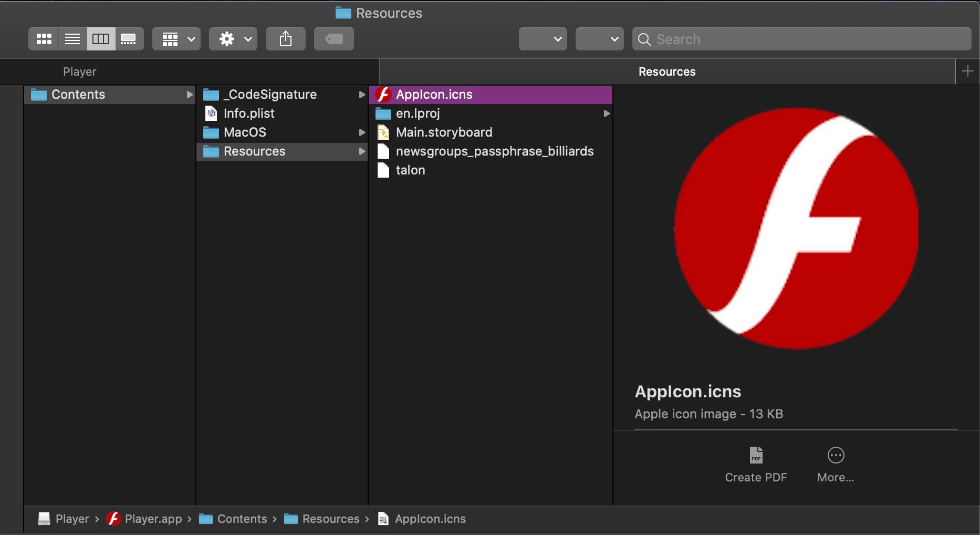Screen dimensions: 980x535
Task: Open the group-by arrangement dropdown
Action: 176,39
